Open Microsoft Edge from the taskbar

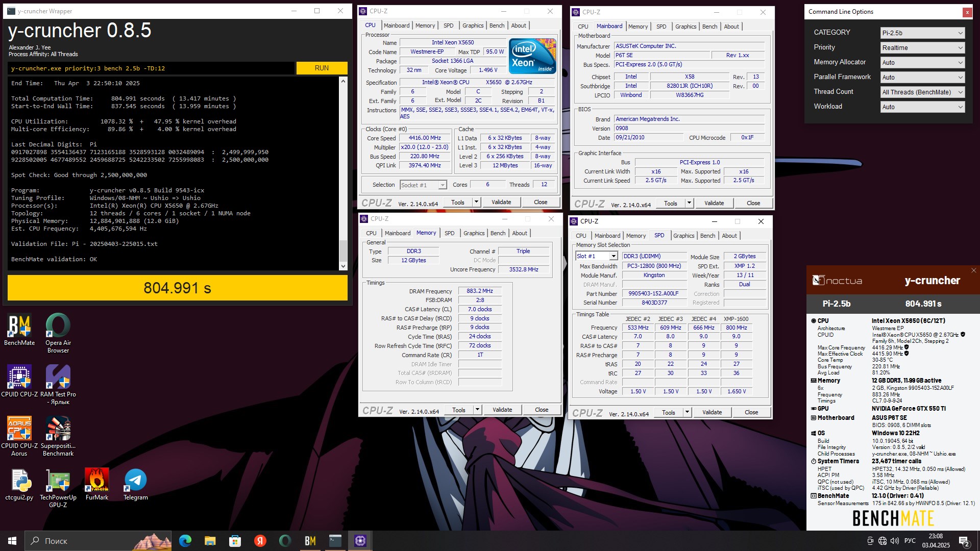(x=185, y=541)
